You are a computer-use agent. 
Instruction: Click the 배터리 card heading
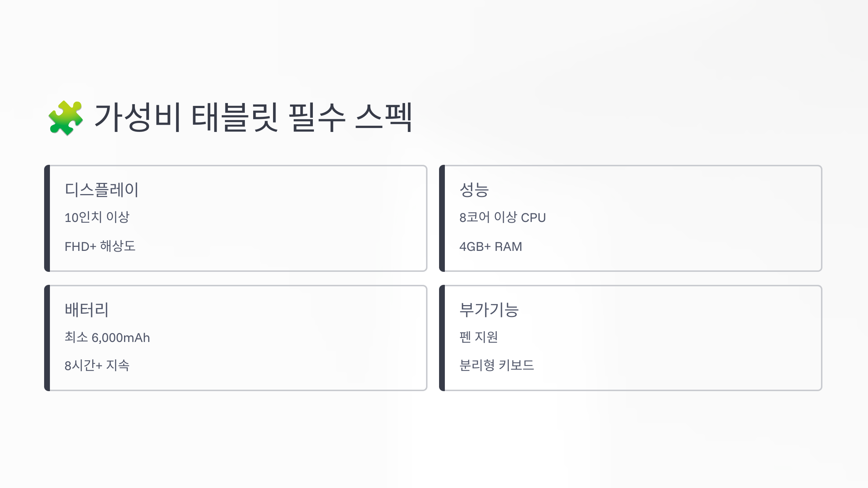click(x=87, y=310)
